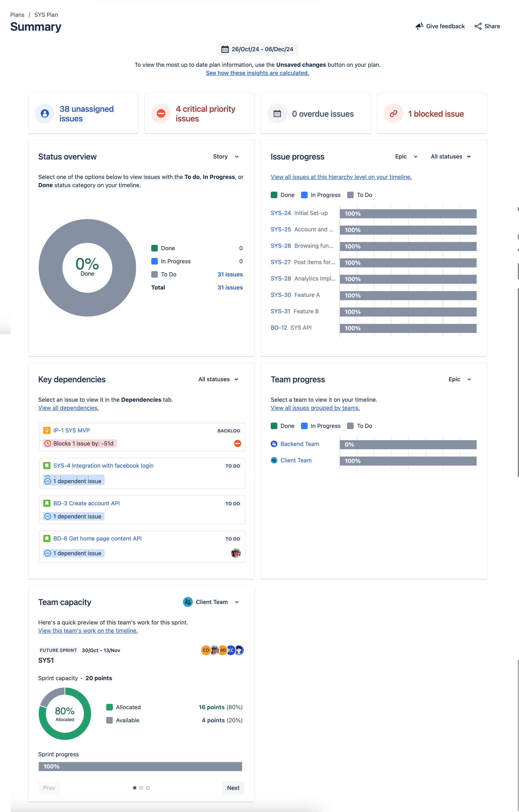Click the red critical priority icon
This screenshot has width=519, height=812.
(161, 114)
